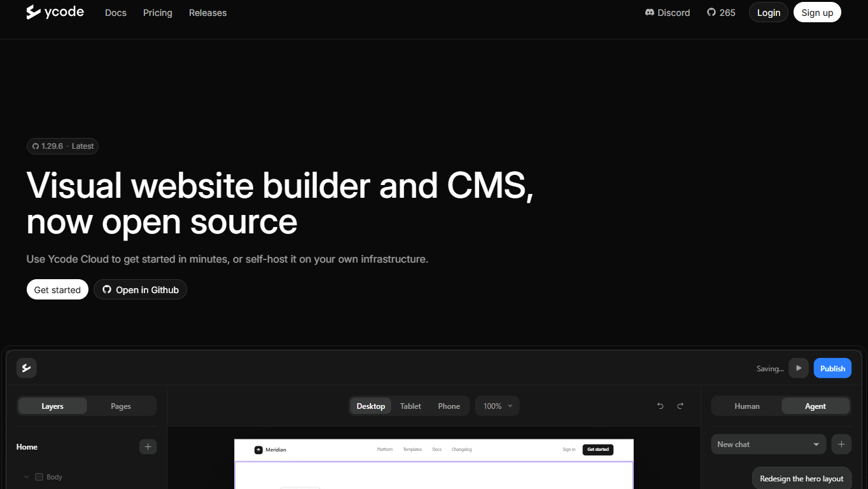
Task: Open the Releases page
Action: [x=207, y=13]
